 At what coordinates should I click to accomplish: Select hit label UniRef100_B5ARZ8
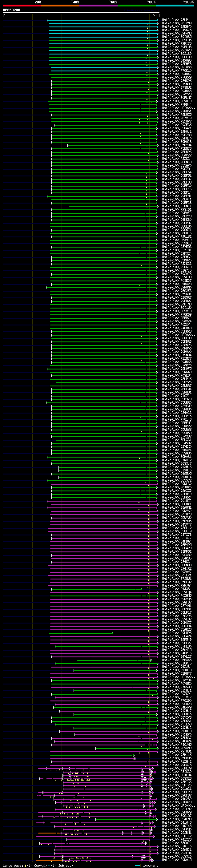click(177, 629)
